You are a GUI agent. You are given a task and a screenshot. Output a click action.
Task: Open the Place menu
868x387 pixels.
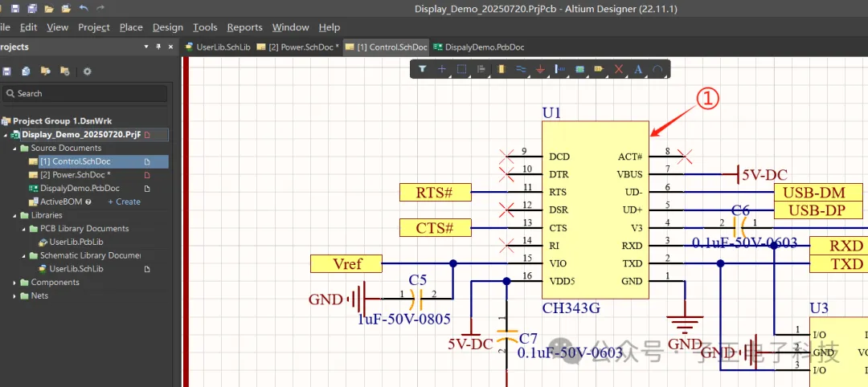tap(131, 27)
